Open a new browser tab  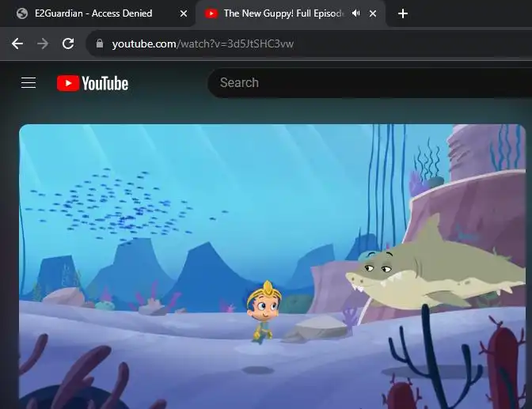(402, 13)
